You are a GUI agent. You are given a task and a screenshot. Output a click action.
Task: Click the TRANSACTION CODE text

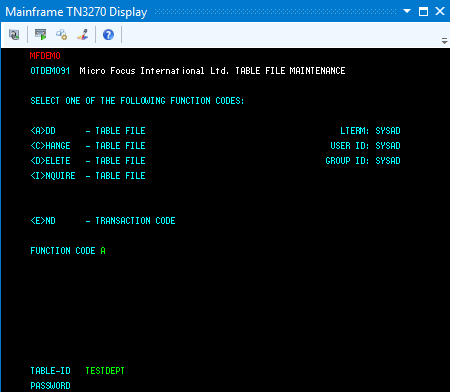pyautogui.click(x=135, y=221)
